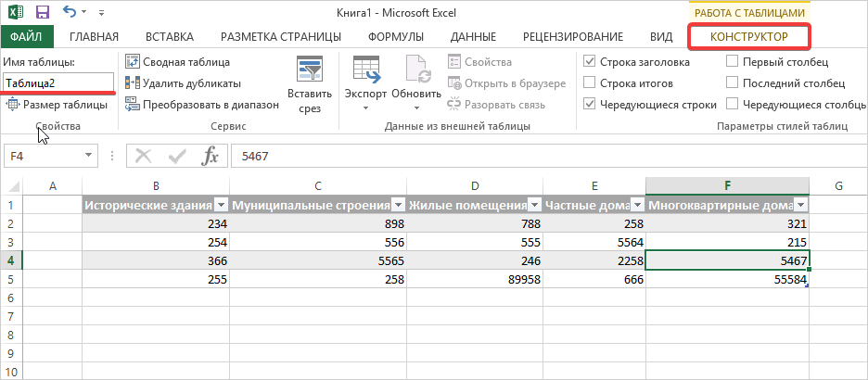
Task: Enable the Total Row (Строка итогов) checkbox
Action: coord(590,83)
